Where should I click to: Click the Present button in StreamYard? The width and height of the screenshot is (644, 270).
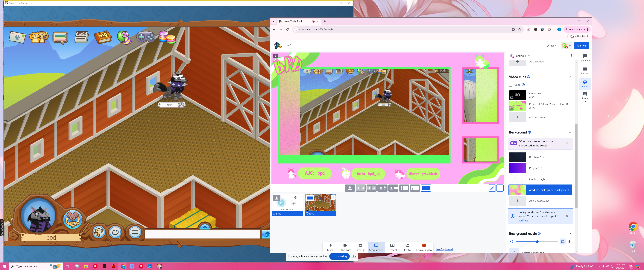pos(392,247)
